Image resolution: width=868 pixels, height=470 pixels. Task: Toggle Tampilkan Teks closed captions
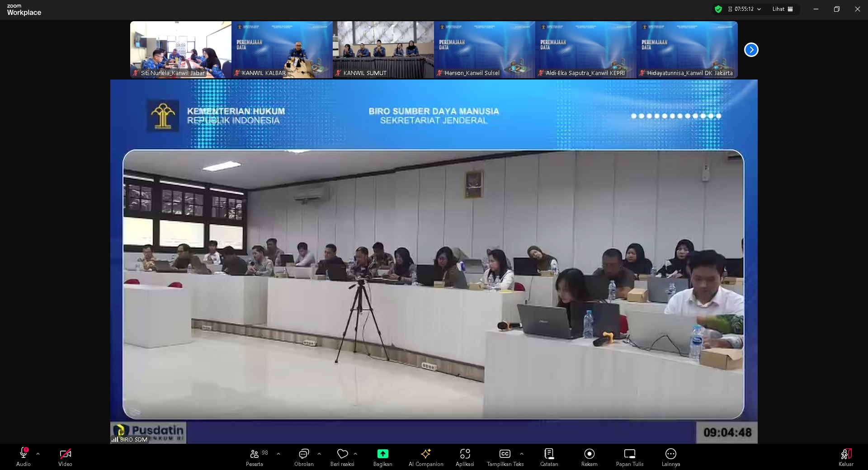point(505,457)
